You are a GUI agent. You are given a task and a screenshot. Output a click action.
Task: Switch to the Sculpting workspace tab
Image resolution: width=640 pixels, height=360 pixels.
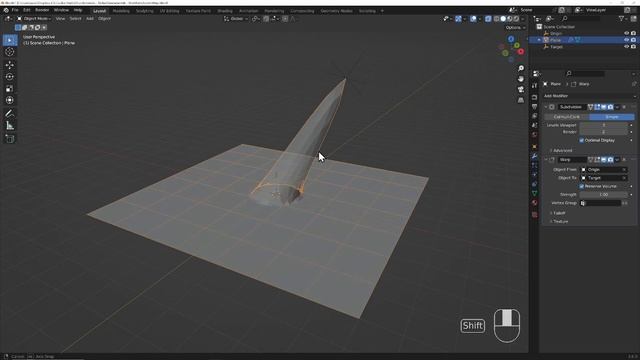144,11
